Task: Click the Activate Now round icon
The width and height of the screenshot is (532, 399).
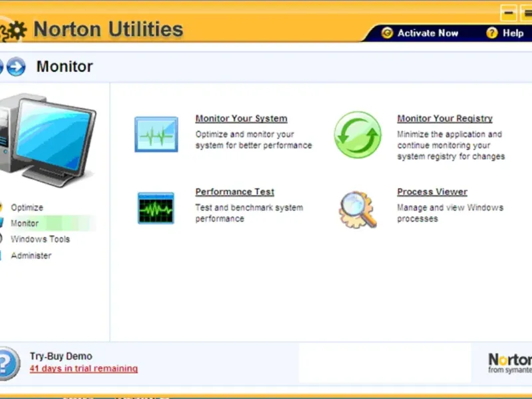Action: pos(387,33)
